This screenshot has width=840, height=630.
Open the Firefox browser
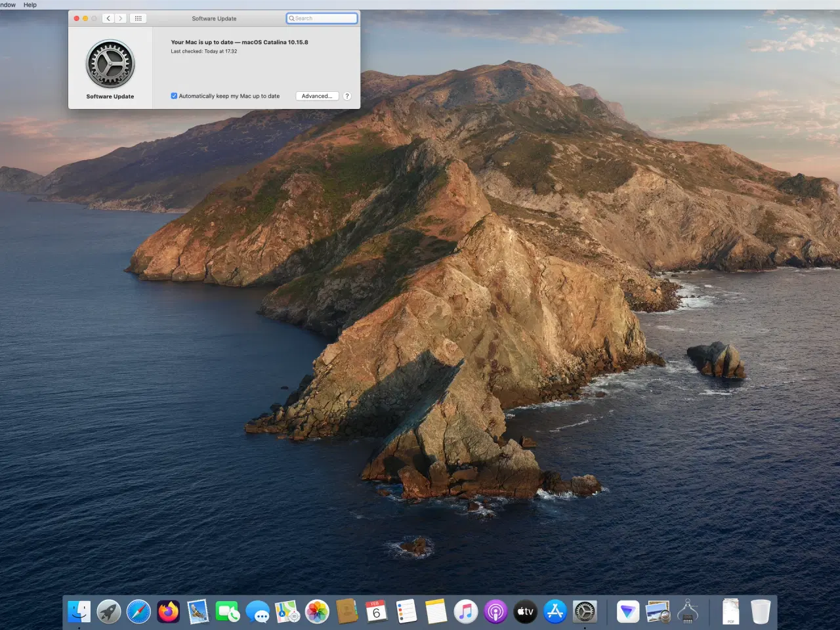[x=168, y=611]
